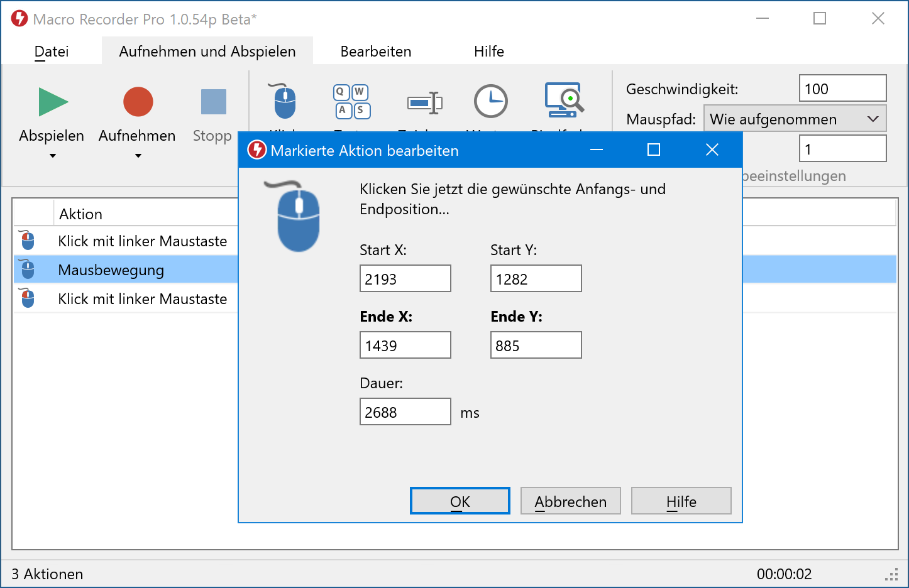Open the Mauspfad combo box
Viewport: 909px width, 588px height.
[795, 119]
